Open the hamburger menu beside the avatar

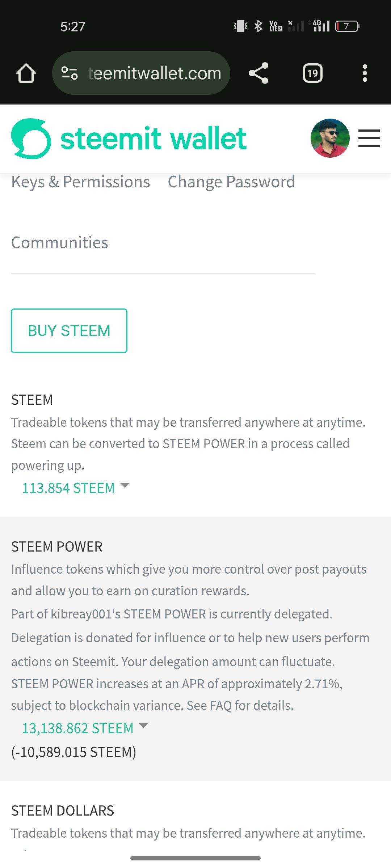coord(369,138)
